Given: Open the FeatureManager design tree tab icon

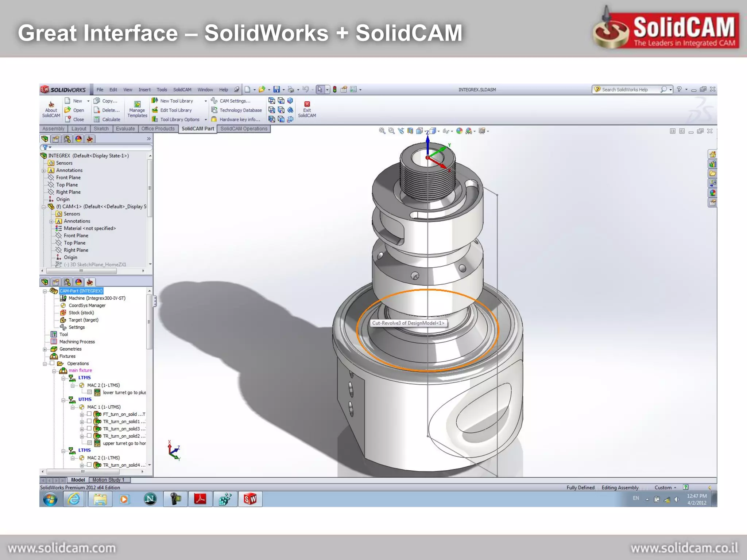Looking at the screenshot, I should [x=44, y=139].
